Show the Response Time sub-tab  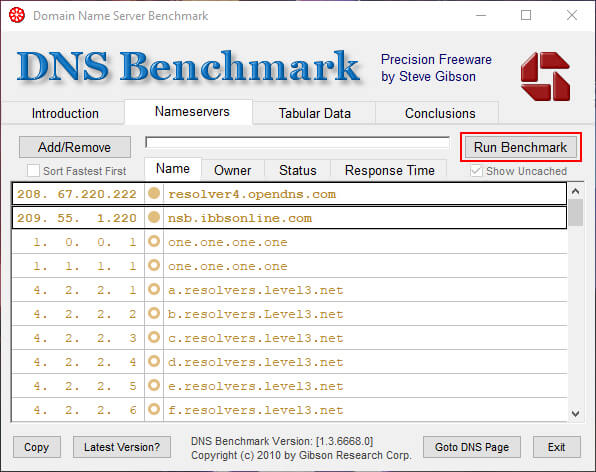pyautogui.click(x=390, y=170)
